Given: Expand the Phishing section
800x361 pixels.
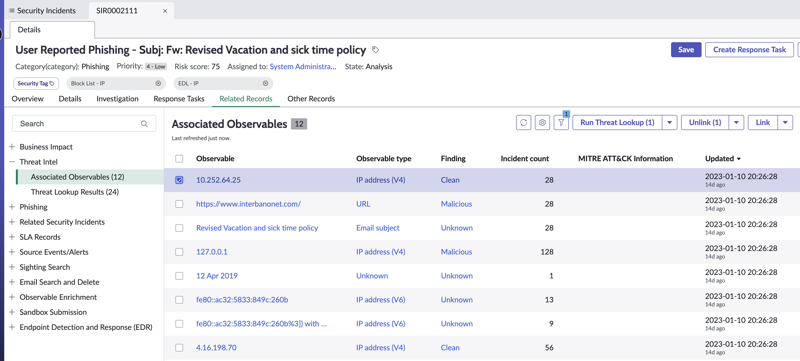Looking at the screenshot, I should tap(12, 207).
